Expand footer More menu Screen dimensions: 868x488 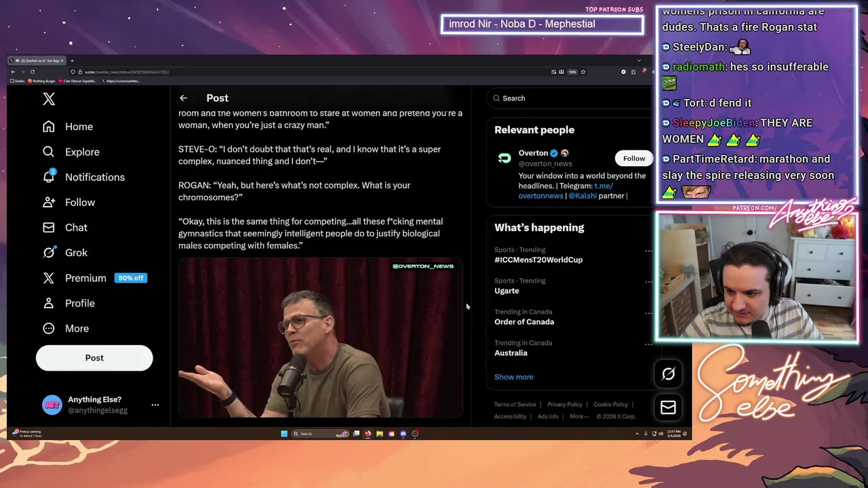[579, 416]
